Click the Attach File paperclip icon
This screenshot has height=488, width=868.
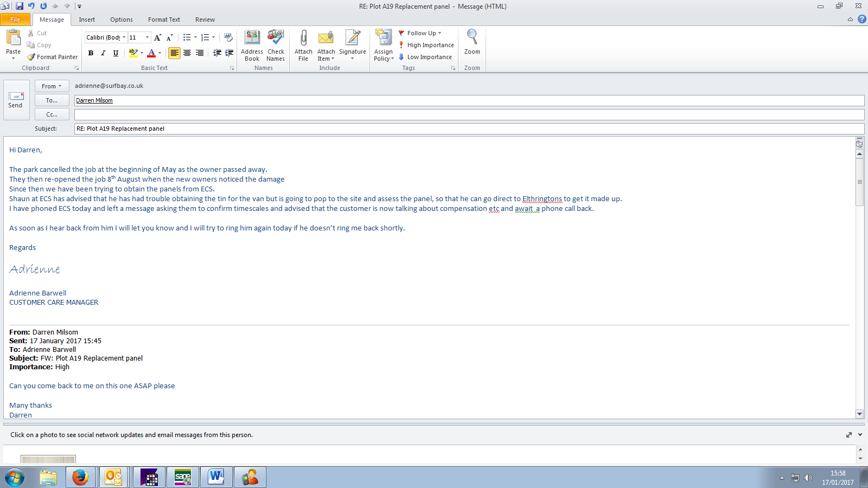[x=303, y=38]
